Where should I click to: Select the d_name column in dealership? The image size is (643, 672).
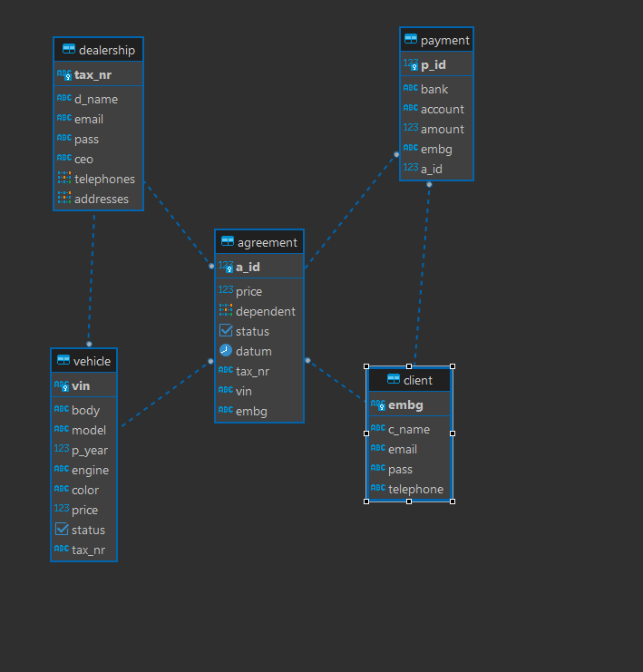tap(95, 99)
